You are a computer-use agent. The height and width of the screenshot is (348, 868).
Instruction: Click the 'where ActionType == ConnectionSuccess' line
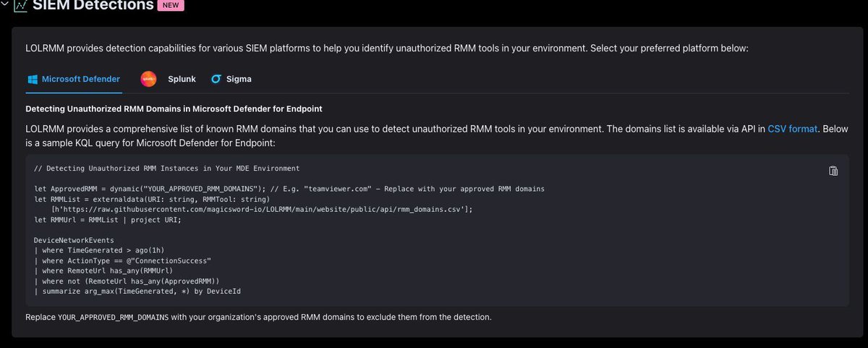(122, 260)
